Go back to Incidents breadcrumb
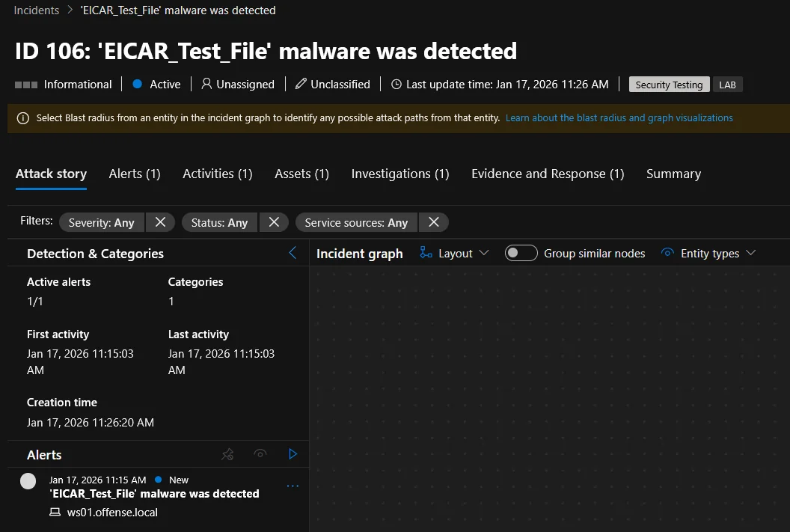Screen dimensions: 790x532 [x=37, y=10]
